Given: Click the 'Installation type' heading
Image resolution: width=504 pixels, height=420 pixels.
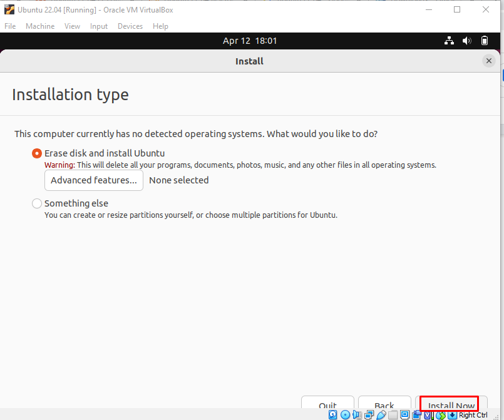Looking at the screenshot, I should [70, 95].
